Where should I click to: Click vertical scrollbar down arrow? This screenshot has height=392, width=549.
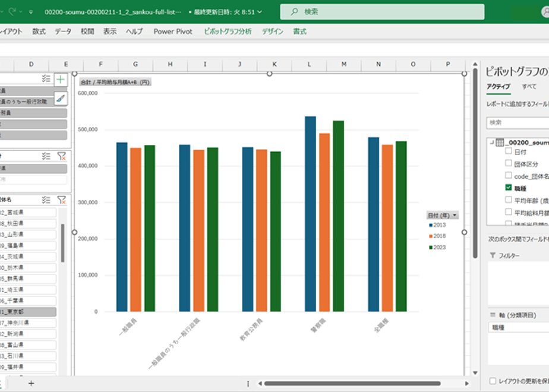pos(475,373)
